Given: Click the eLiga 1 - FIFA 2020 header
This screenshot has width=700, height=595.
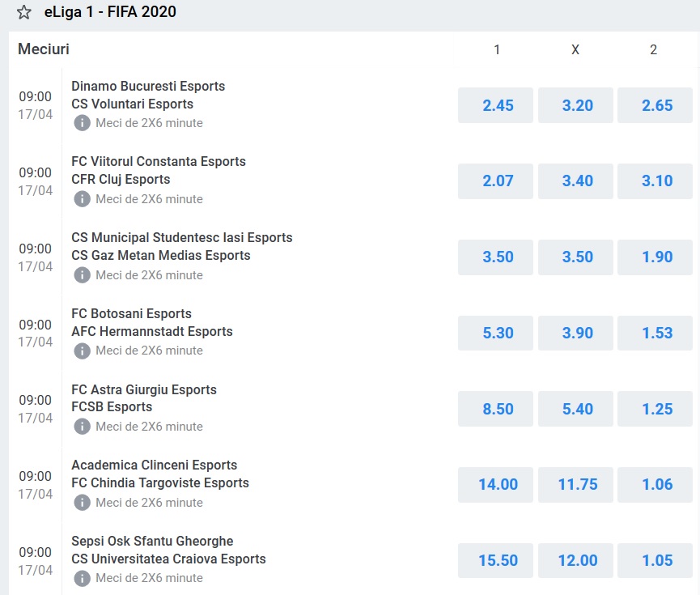Looking at the screenshot, I should point(110,12).
